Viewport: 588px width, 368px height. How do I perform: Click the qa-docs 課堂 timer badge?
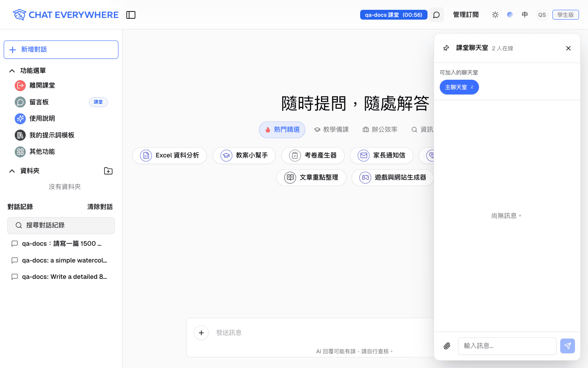click(x=394, y=15)
